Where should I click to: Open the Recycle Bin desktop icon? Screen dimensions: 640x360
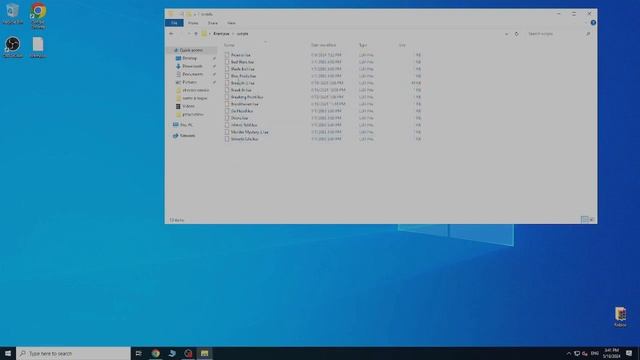pos(12,13)
